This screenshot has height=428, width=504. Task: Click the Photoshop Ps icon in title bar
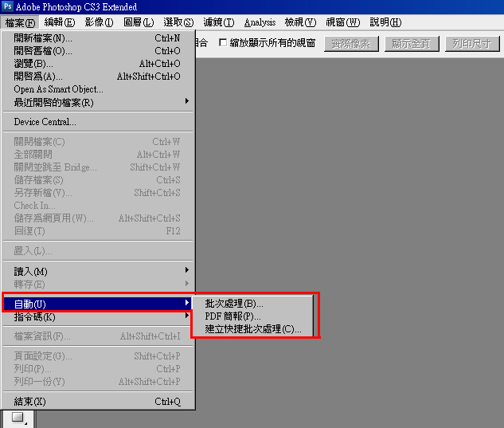click(7, 6)
